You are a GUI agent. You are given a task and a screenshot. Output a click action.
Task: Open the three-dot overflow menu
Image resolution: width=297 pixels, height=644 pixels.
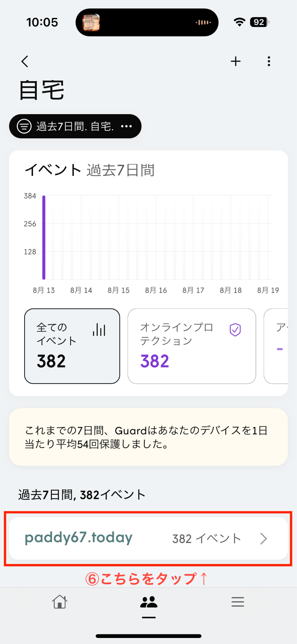(269, 61)
